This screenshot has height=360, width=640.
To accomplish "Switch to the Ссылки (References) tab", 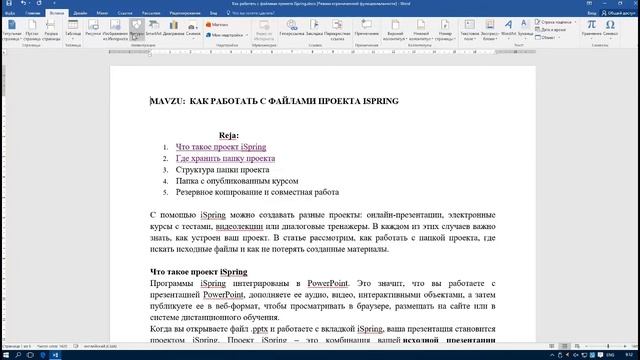I will [x=124, y=13].
